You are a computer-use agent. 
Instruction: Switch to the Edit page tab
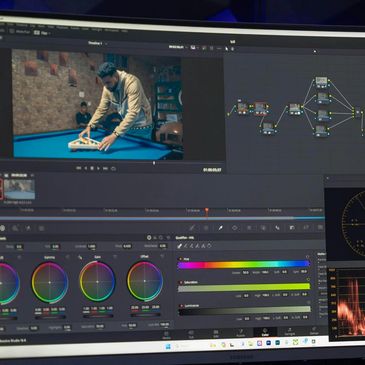(x=216, y=333)
